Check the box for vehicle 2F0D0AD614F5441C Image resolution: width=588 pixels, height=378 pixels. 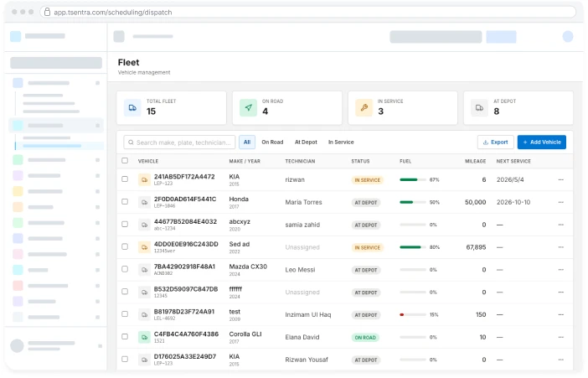point(125,202)
